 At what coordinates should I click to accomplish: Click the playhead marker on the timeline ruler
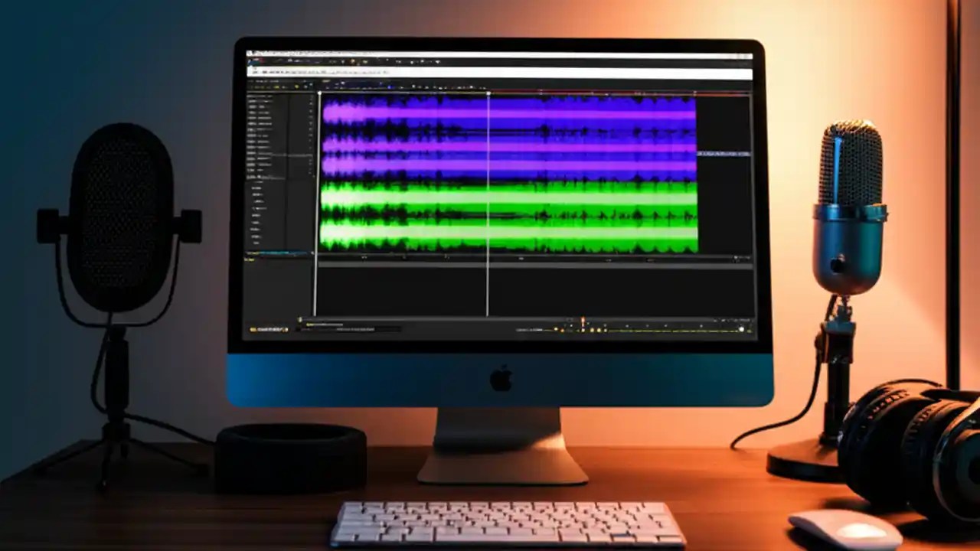(x=488, y=92)
